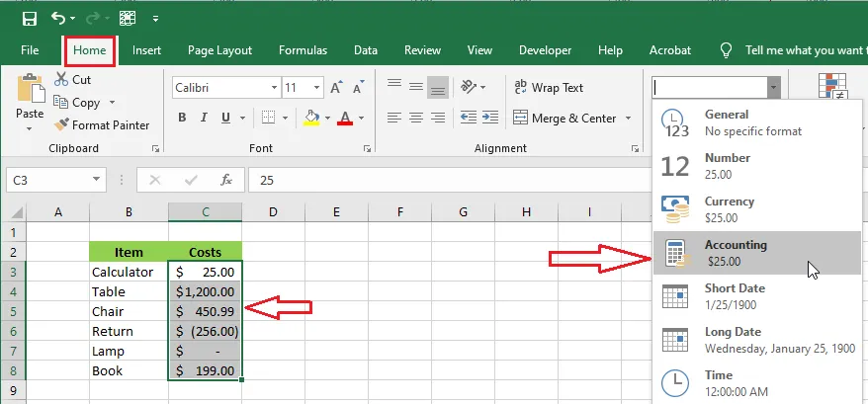This screenshot has width=868, height=404.
Task: Switch to the Data tab
Action: pos(366,50)
